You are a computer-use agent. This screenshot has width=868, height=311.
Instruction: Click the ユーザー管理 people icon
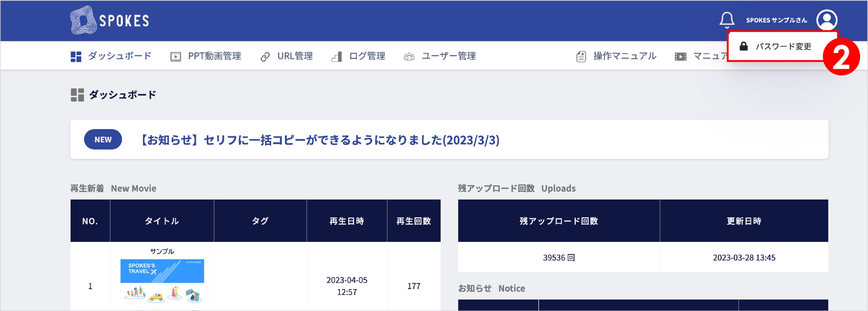tap(409, 57)
